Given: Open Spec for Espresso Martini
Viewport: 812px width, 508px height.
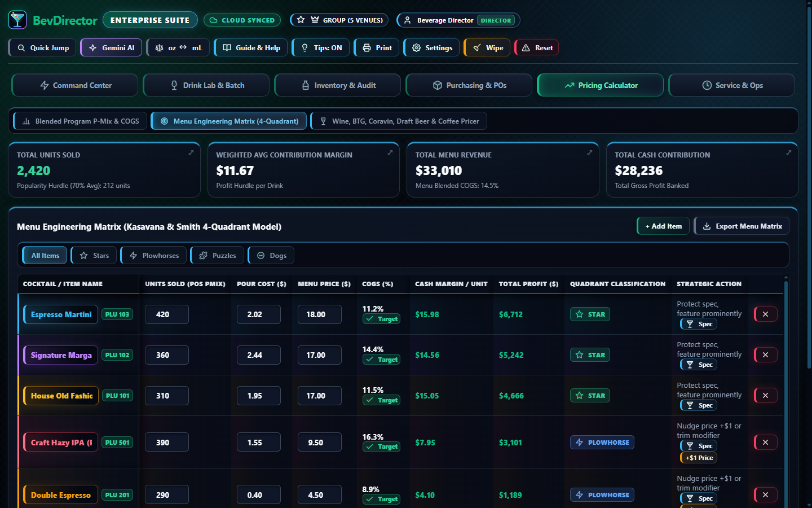Looking at the screenshot, I should [699, 324].
